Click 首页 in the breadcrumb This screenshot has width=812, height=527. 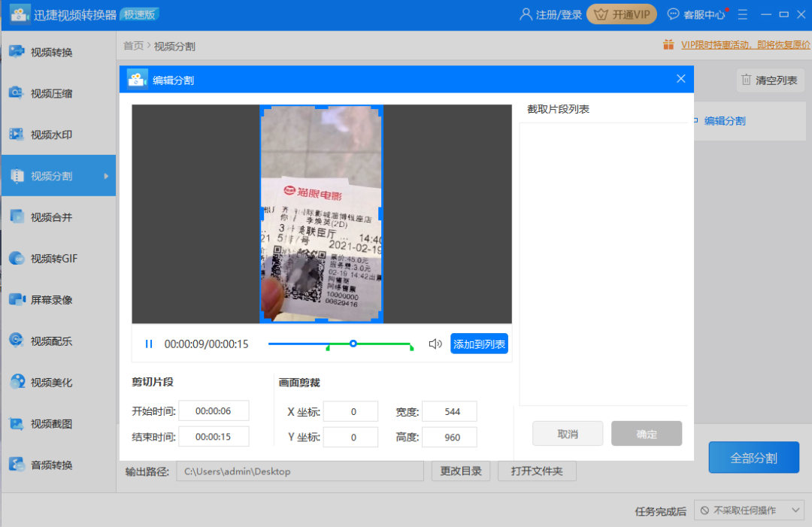(x=133, y=46)
